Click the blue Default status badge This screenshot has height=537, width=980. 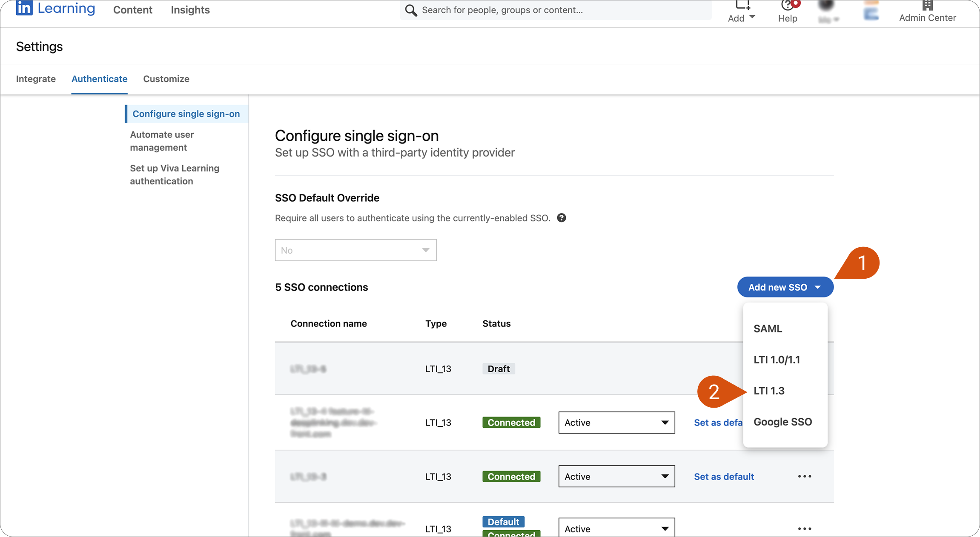point(503,522)
